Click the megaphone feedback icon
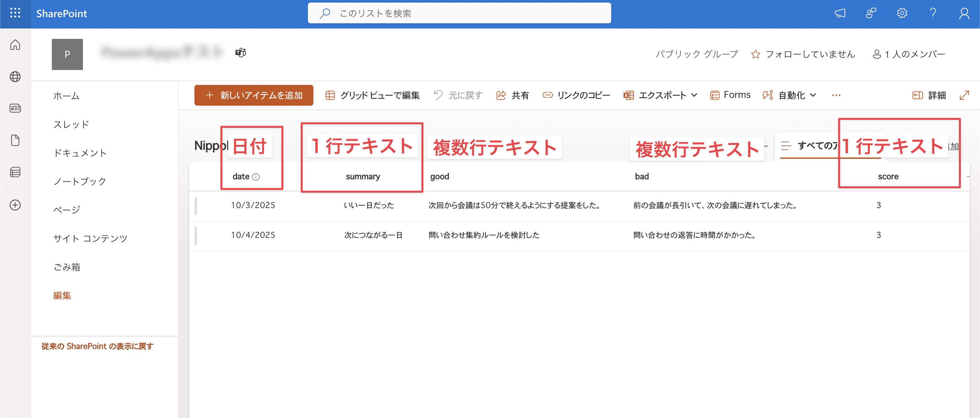980x418 pixels. [x=840, y=13]
